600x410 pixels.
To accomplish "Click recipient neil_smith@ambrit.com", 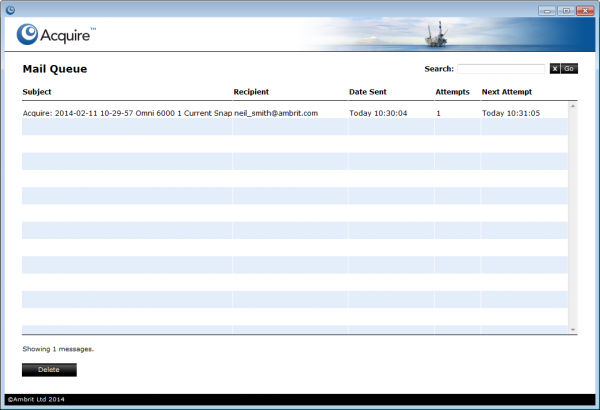I will click(276, 113).
